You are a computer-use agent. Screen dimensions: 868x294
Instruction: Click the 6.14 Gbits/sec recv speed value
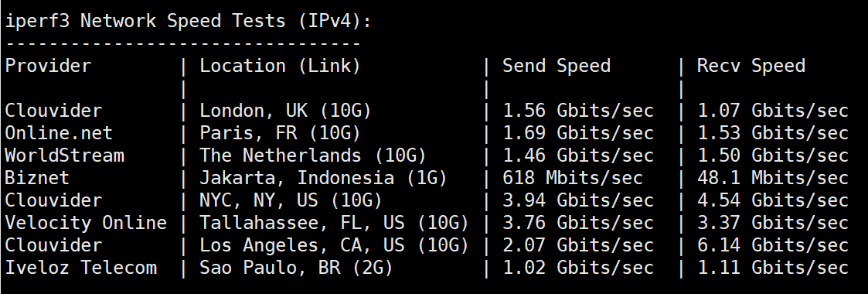click(x=773, y=245)
